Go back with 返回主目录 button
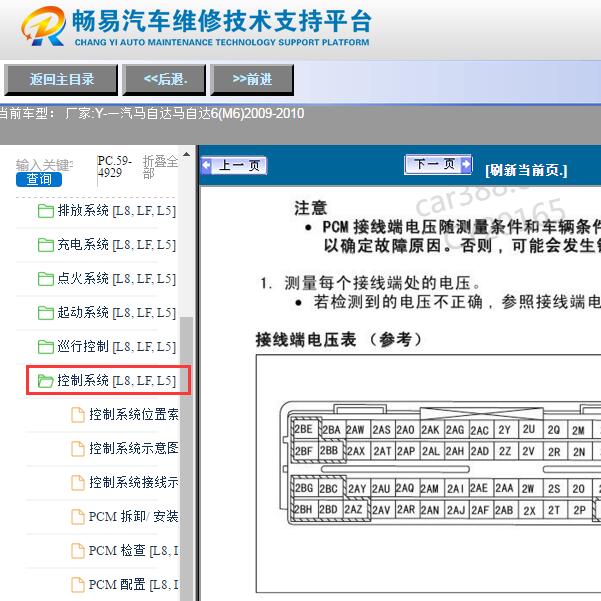Image resolution: width=601 pixels, height=601 pixels. point(61,80)
